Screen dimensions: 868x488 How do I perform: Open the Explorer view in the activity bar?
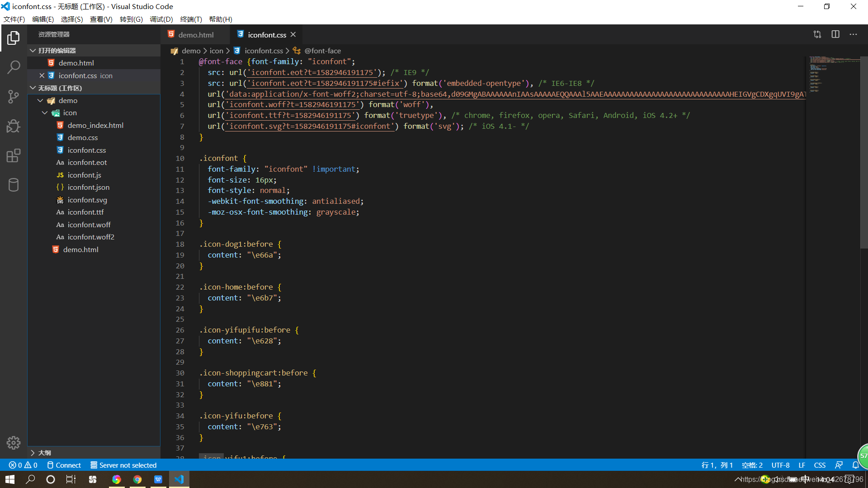coord(14,38)
